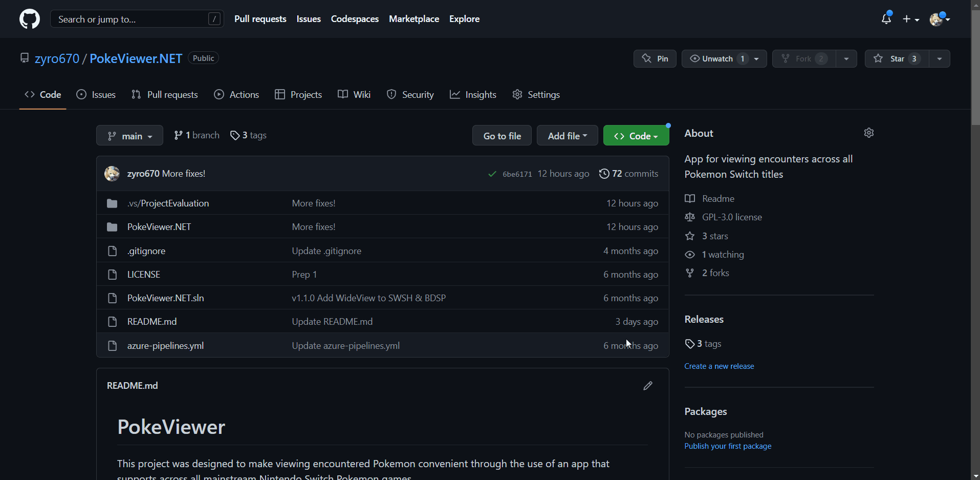Viewport: 980px width, 480px height.
Task: Open the azure-pipelines.yml file
Action: [x=165, y=346]
